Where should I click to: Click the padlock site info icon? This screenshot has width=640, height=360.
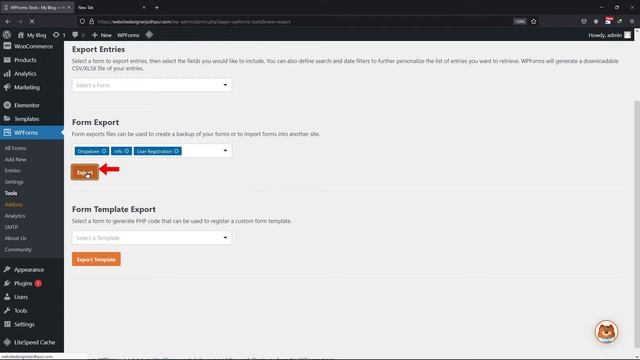(92, 21)
